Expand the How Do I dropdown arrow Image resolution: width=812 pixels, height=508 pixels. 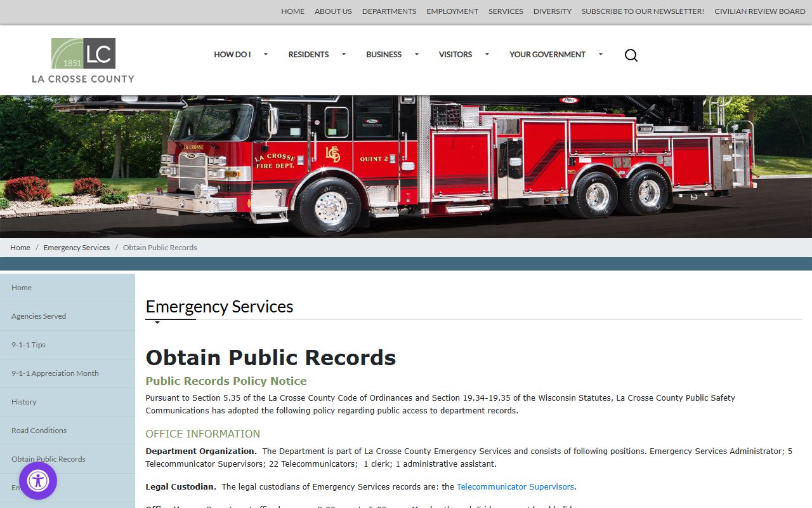tap(266, 55)
